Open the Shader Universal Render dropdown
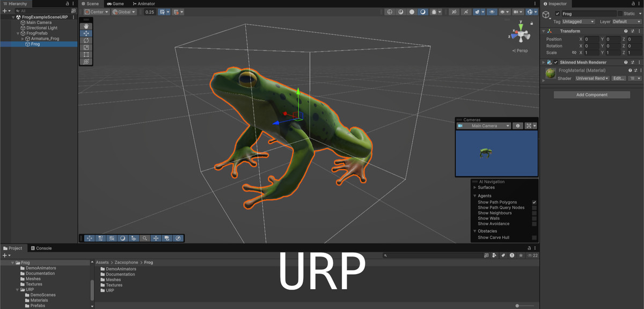Viewport: 644px width, 309px height. 592,78
